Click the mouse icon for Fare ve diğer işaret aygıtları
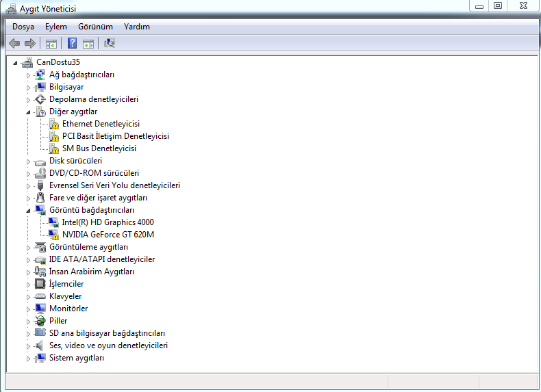This screenshot has height=392, width=541. click(x=40, y=198)
